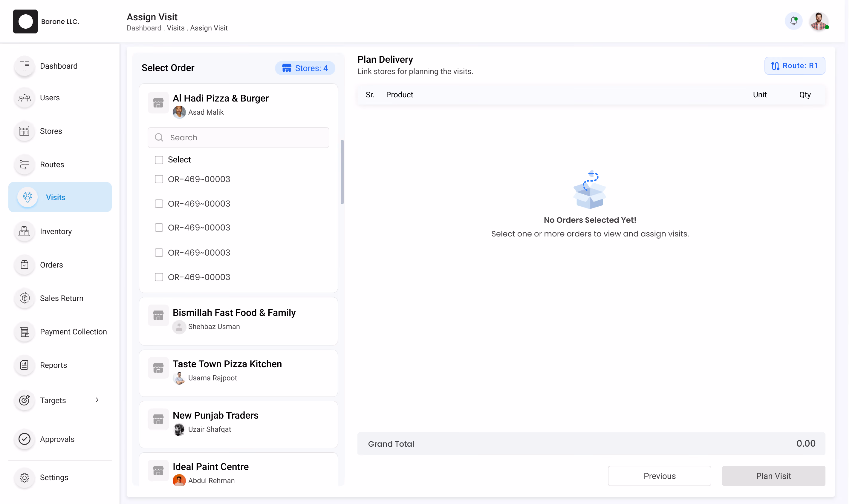Image resolution: width=864 pixels, height=504 pixels.
Task: Click the Stores: 4 badge
Action: click(x=305, y=68)
